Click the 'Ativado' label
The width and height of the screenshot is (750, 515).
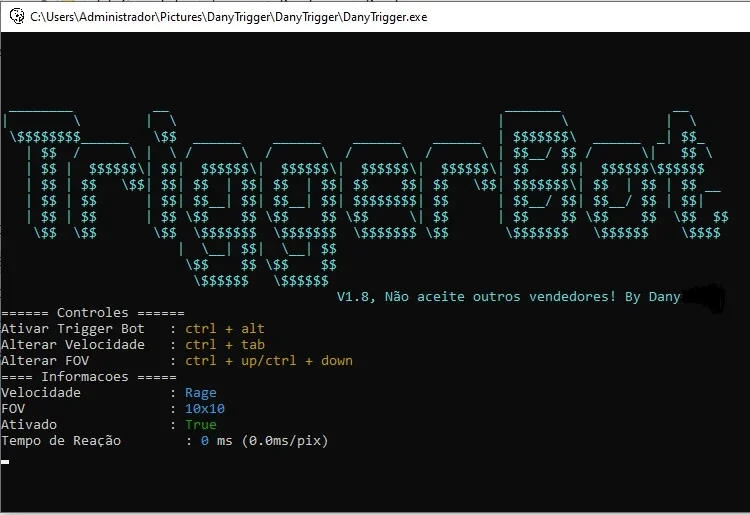pos(29,425)
